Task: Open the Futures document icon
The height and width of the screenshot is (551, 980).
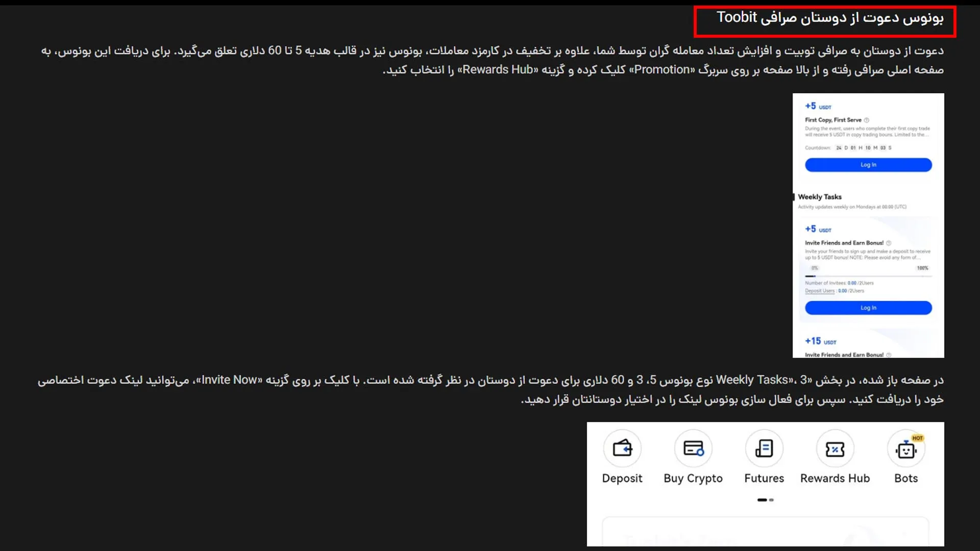Action: click(x=764, y=448)
